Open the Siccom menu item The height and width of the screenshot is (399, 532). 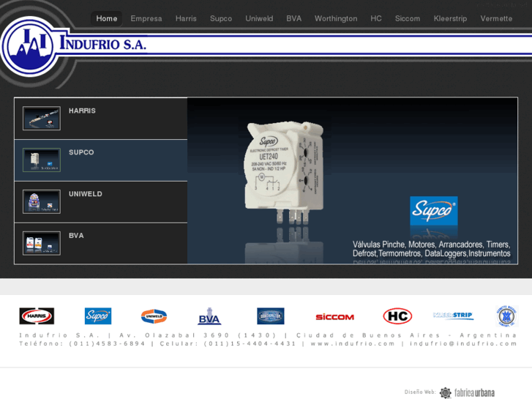pyautogui.click(x=408, y=19)
